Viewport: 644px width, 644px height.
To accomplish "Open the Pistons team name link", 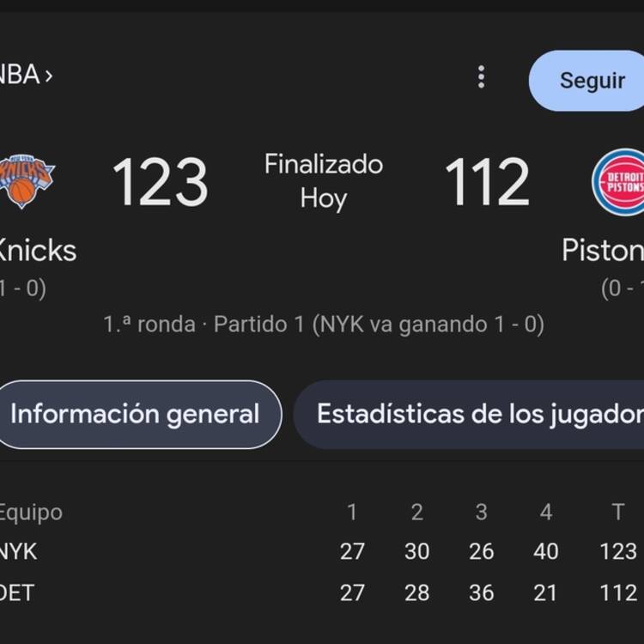I will pyautogui.click(x=603, y=250).
